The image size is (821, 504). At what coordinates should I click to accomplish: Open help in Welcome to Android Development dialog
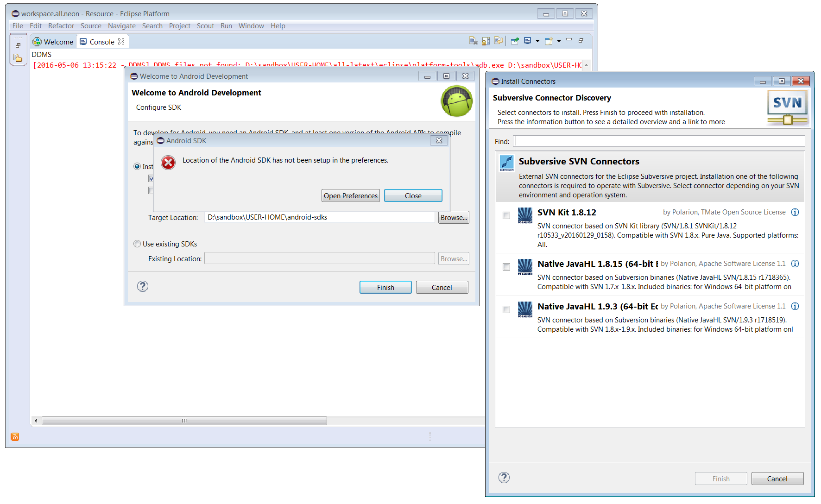click(x=143, y=286)
